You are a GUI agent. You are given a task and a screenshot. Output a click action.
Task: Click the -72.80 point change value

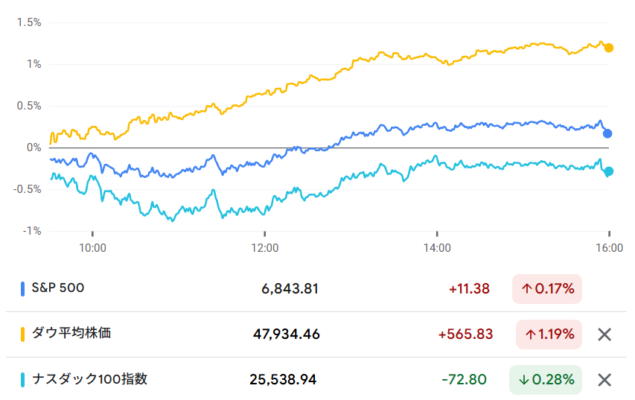click(x=467, y=380)
